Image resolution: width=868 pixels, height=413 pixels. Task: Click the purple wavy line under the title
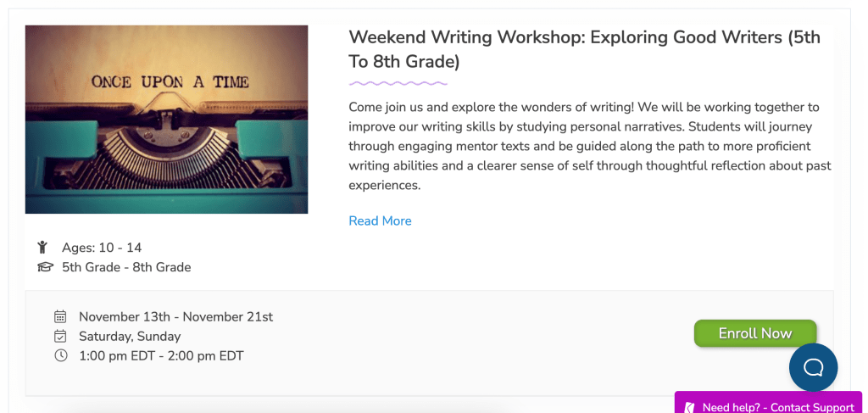[398, 83]
